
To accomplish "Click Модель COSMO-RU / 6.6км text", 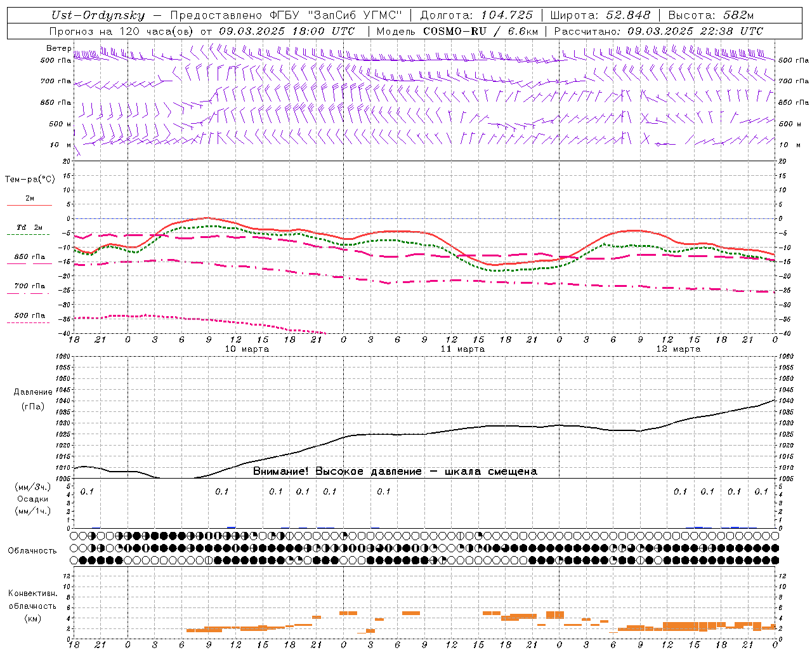I will [457, 31].
